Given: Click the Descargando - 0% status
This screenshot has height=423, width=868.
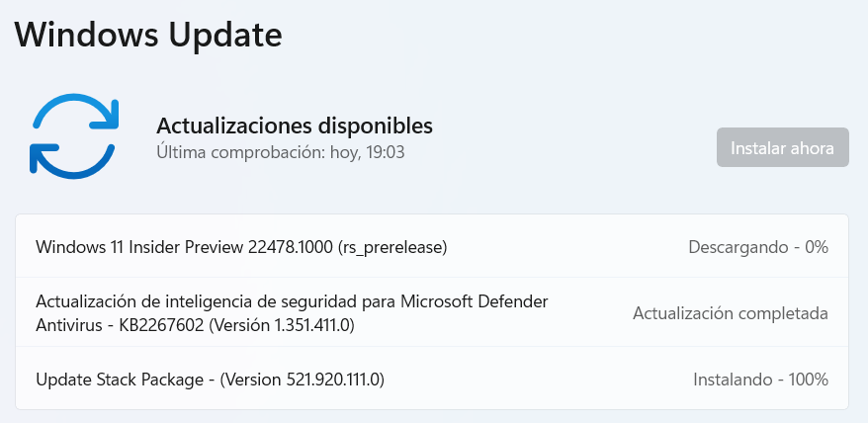Looking at the screenshot, I should tap(757, 246).
